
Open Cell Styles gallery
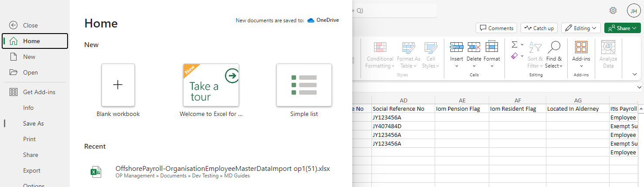pos(431,55)
